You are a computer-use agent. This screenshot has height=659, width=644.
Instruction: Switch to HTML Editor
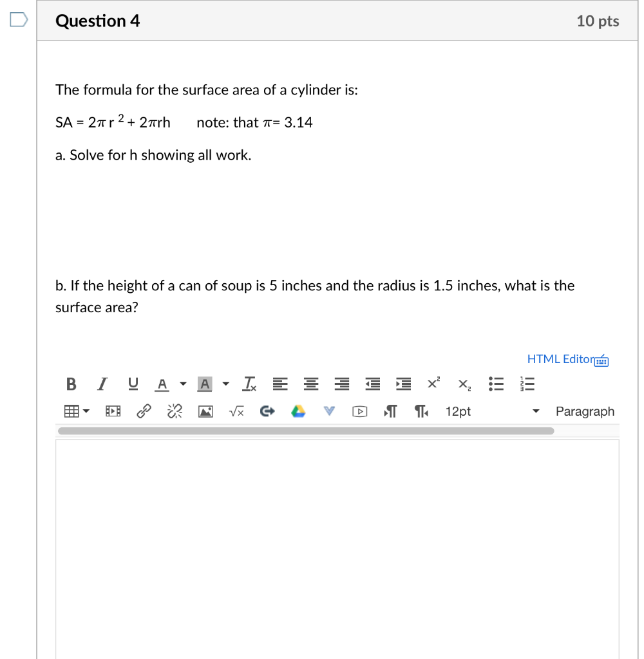(x=560, y=359)
